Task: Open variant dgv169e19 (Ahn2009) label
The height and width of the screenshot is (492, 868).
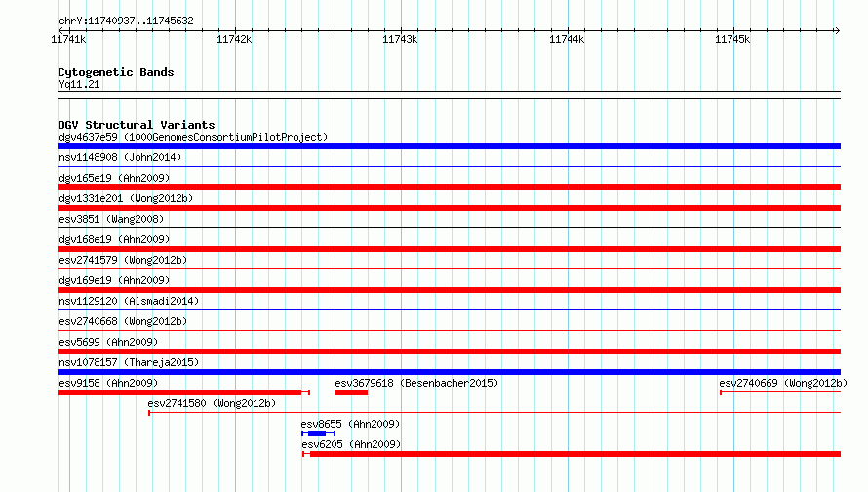Action: click(114, 280)
